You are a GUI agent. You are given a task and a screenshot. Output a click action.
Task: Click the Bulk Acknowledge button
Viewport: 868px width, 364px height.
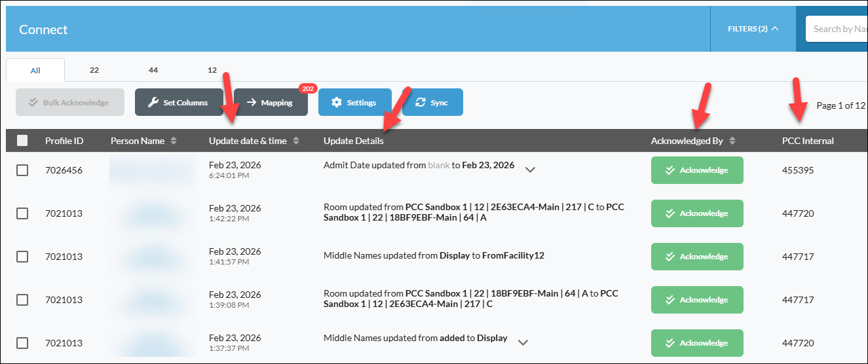click(x=70, y=102)
